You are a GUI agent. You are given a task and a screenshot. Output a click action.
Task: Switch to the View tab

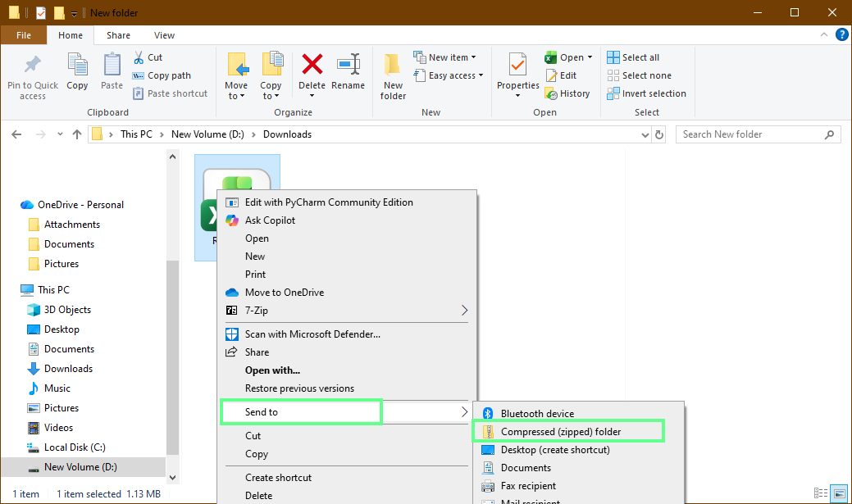coord(164,35)
